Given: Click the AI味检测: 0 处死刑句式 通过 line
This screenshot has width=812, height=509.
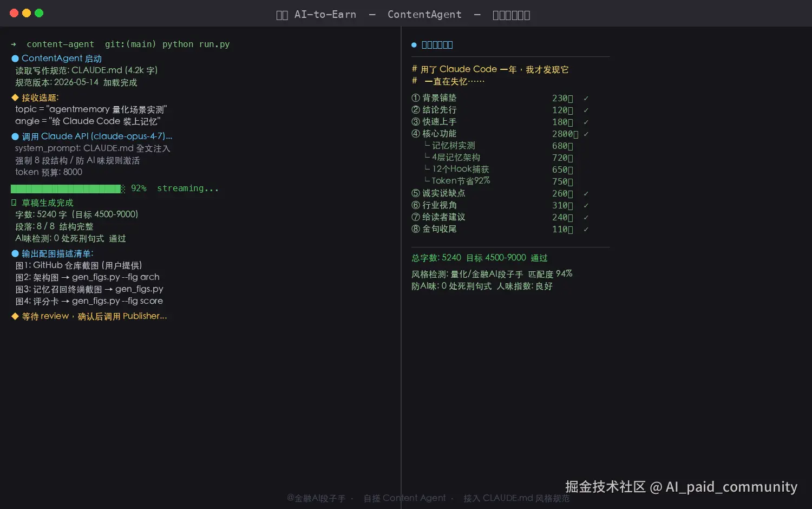Looking at the screenshot, I should point(70,238).
